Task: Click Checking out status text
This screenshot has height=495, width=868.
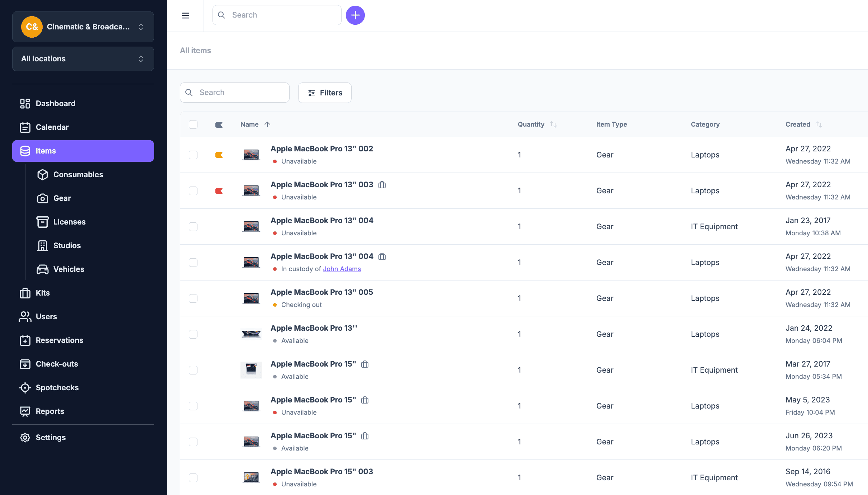Action: (x=301, y=305)
